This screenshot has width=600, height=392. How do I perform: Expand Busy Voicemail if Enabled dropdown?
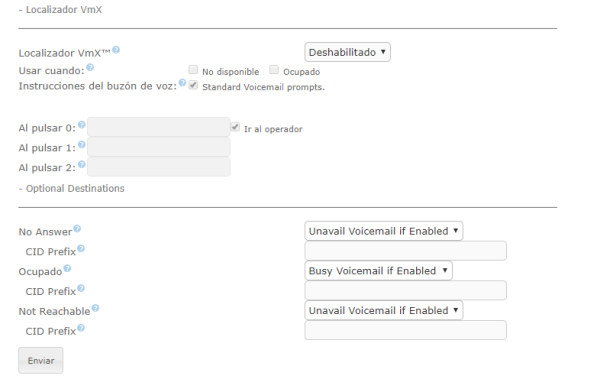[x=378, y=271]
